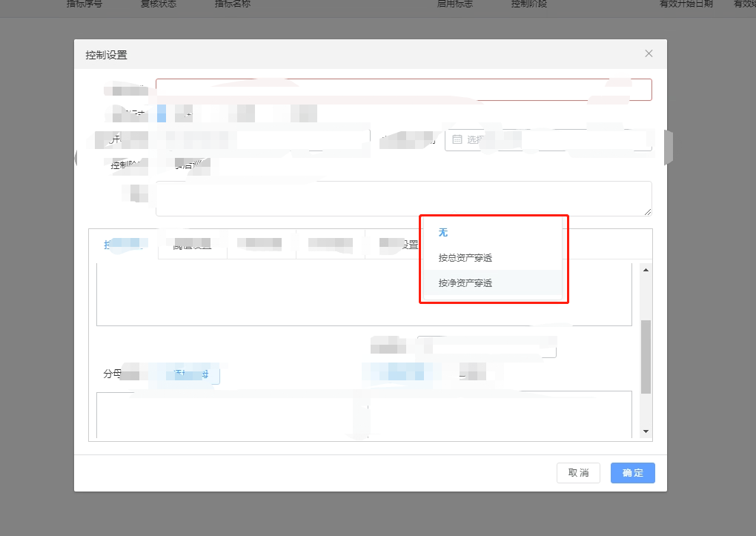
Task: Choose 按总资产穿透 from the list
Action: tap(464, 257)
